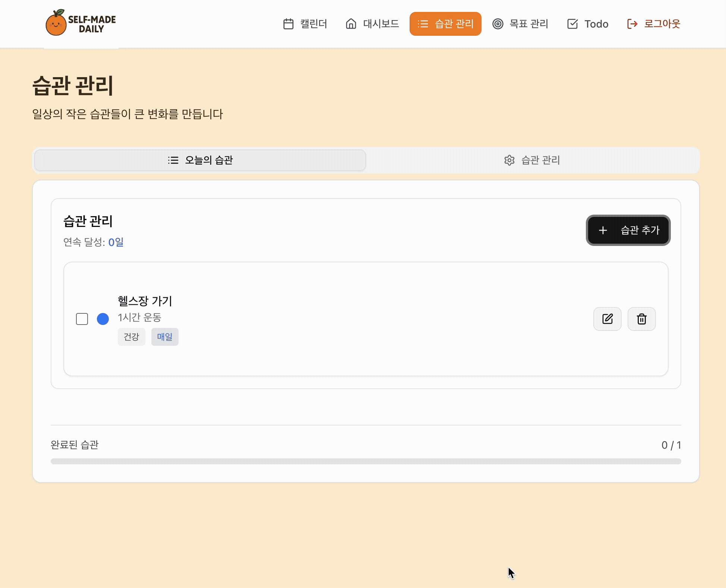
Task: Check the completion checkbox for 헬스장 가기
Action: [x=82, y=319]
